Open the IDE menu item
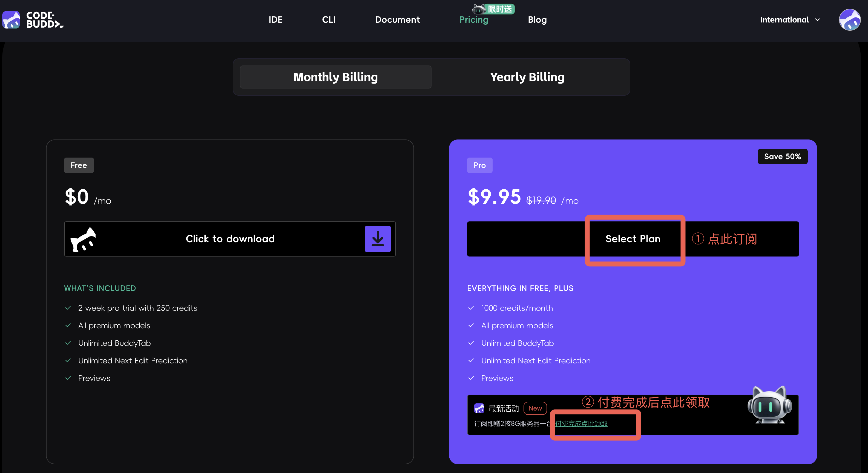The height and width of the screenshot is (473, 868). pos(275,20)
